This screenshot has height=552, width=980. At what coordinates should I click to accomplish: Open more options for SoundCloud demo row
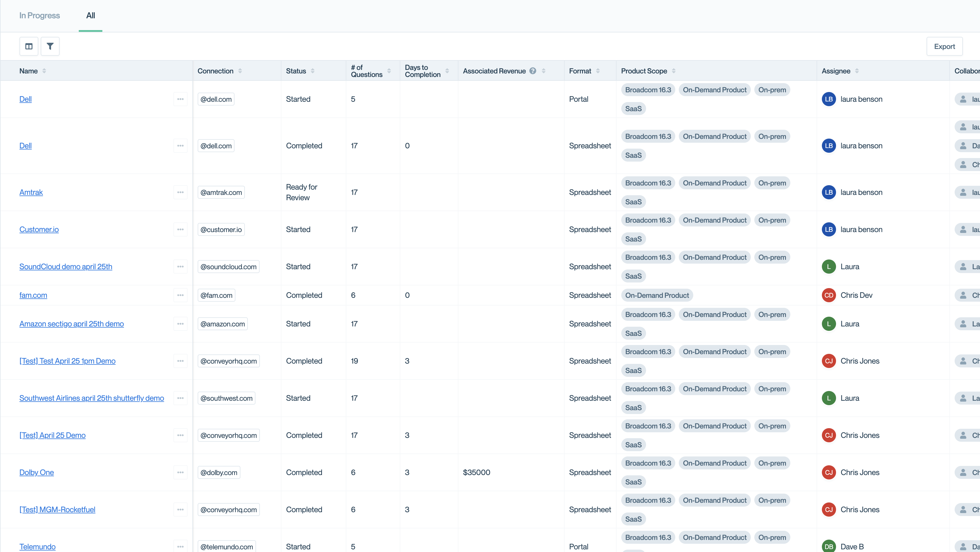(180, 267)
